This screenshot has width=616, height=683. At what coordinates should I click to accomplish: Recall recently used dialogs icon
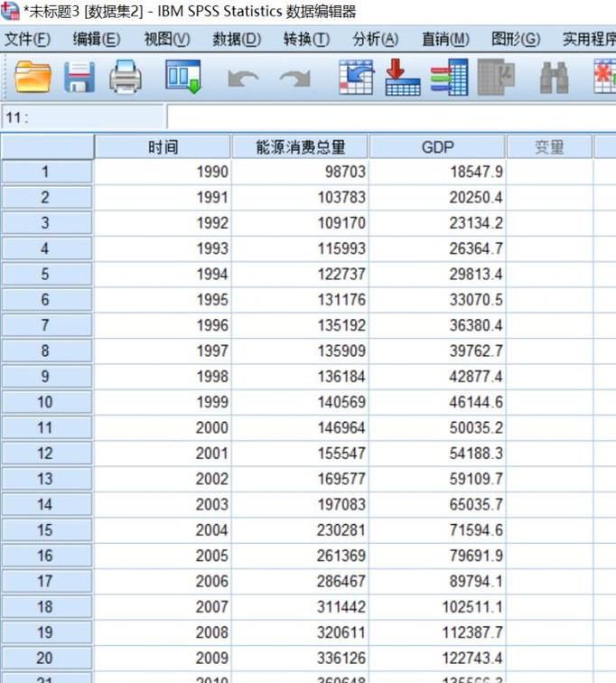click(183, 77)
